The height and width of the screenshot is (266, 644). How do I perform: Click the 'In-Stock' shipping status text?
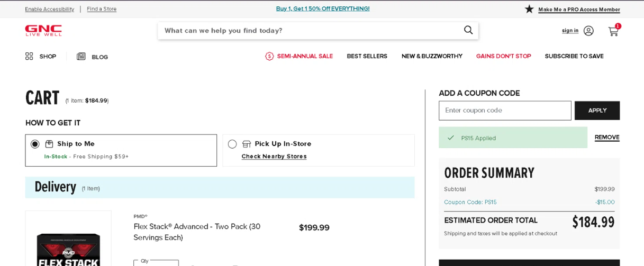[x=56, y=157]
